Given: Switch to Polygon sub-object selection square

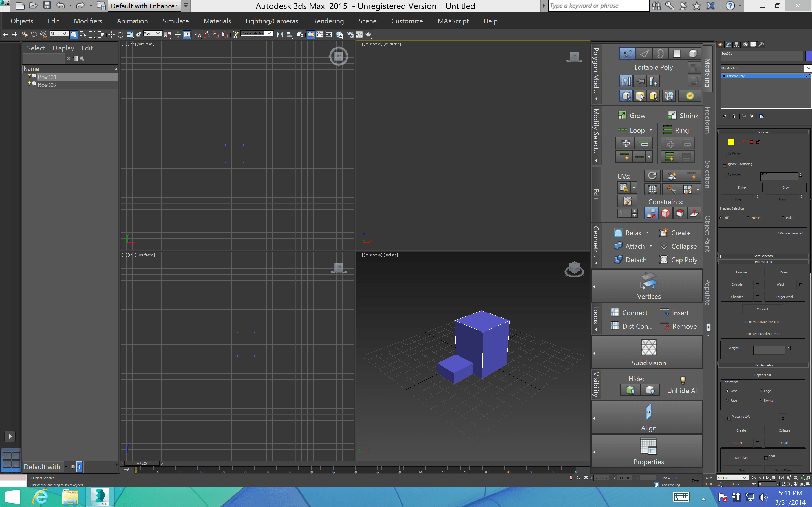Looking at the screenshot, I should (x=752, y=142).
